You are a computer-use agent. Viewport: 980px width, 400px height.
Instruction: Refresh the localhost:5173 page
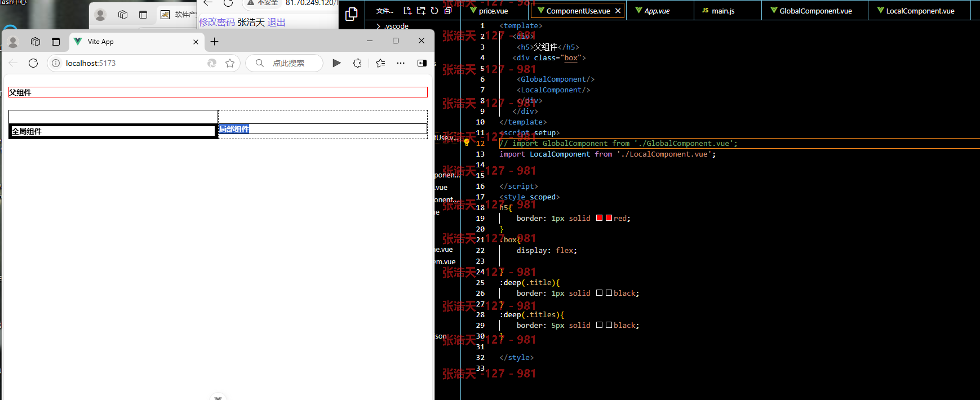pyautogui.click(x=33, y=63)
